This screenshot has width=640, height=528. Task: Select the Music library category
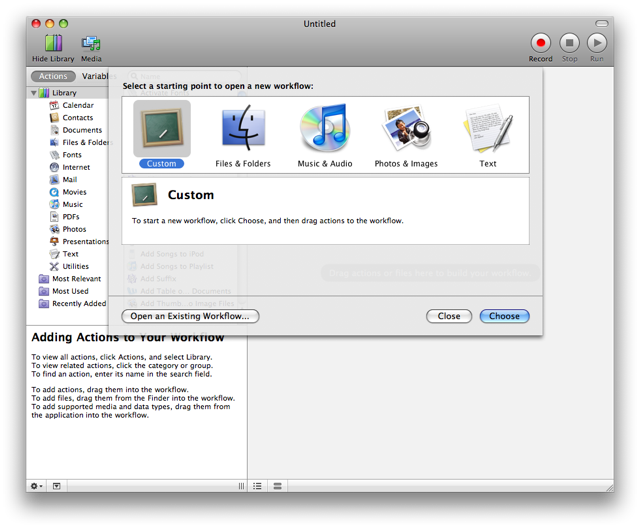click(72, 204)
